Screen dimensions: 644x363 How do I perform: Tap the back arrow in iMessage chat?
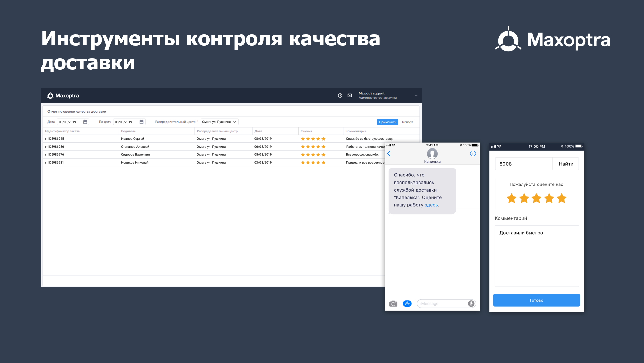(389, 154)
